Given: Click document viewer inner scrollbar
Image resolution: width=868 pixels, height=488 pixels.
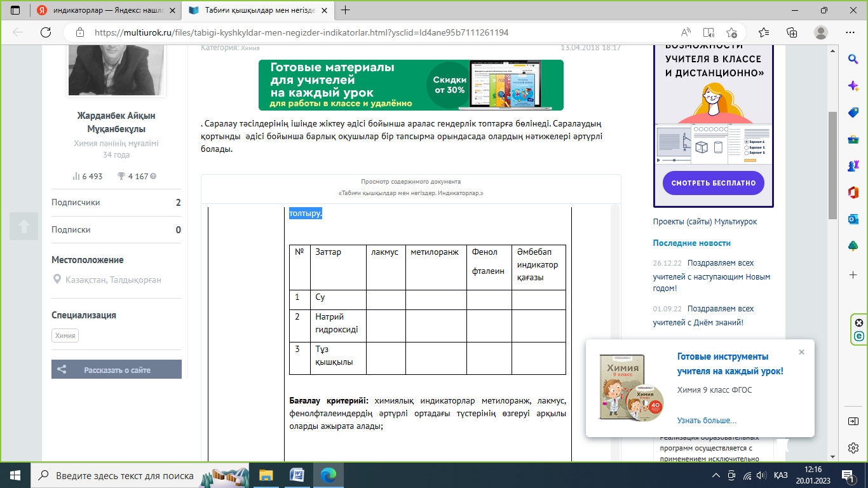Looking at the screenshot, I should pyautogui.click(x=614, y=333).
